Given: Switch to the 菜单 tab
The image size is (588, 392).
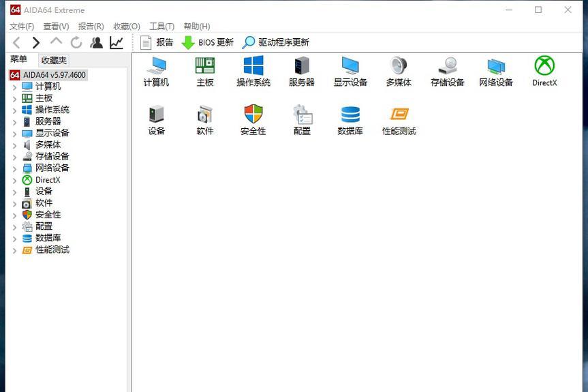Looking at the screenshot, I should 19,59.
